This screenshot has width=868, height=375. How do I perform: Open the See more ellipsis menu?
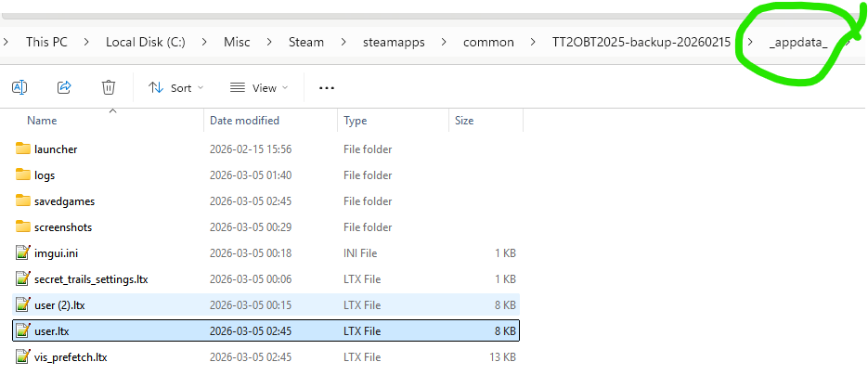(326, 88)
